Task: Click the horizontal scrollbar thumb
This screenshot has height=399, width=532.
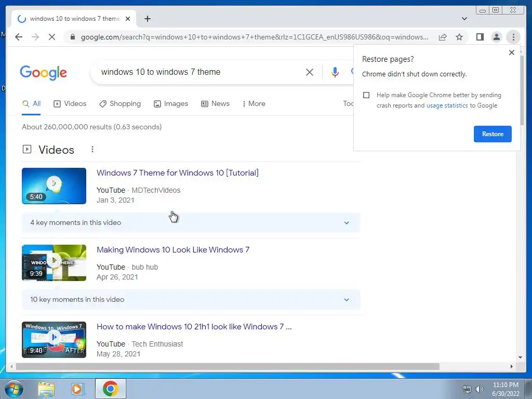Action: pos(228,366)
